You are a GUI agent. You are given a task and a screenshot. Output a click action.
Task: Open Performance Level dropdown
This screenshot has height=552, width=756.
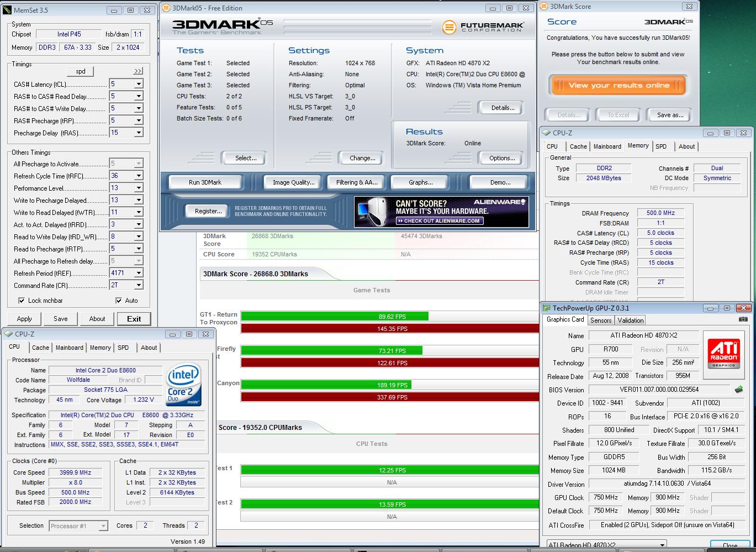pos(139,188)
